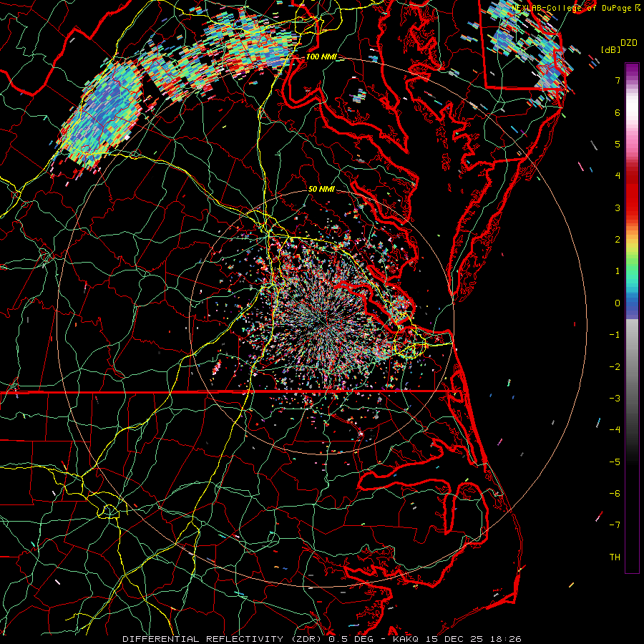Click the 50 NMI range ring label
644x644 pixels.
point(321,189)
